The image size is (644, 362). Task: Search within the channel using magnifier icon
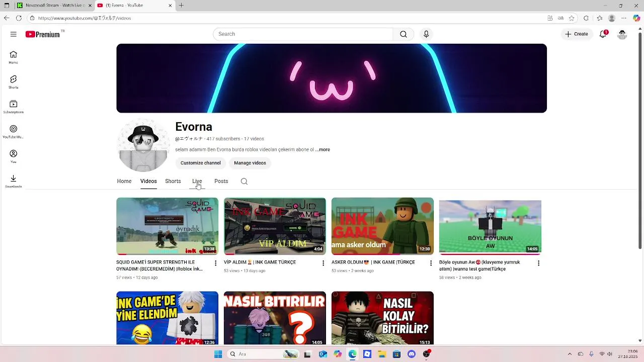pos(244,182)
